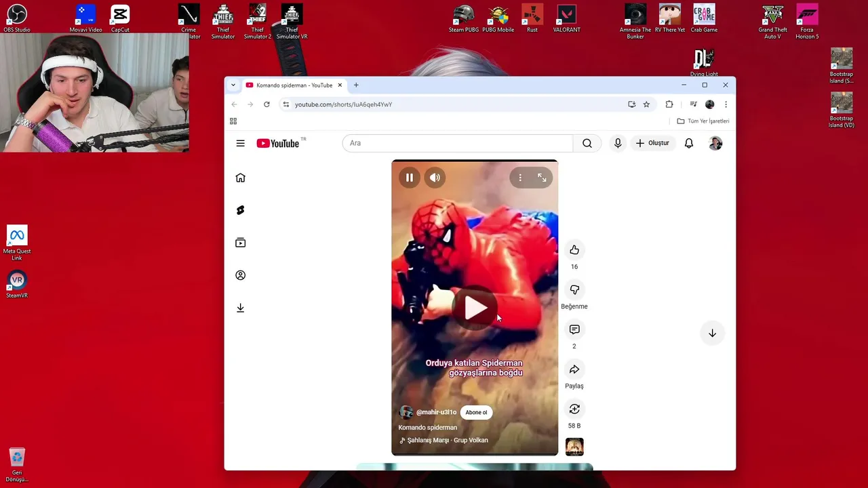Open the sound thumbnail below Remix
Viewport: 868px width, 488px height.
tap(574, 447)
